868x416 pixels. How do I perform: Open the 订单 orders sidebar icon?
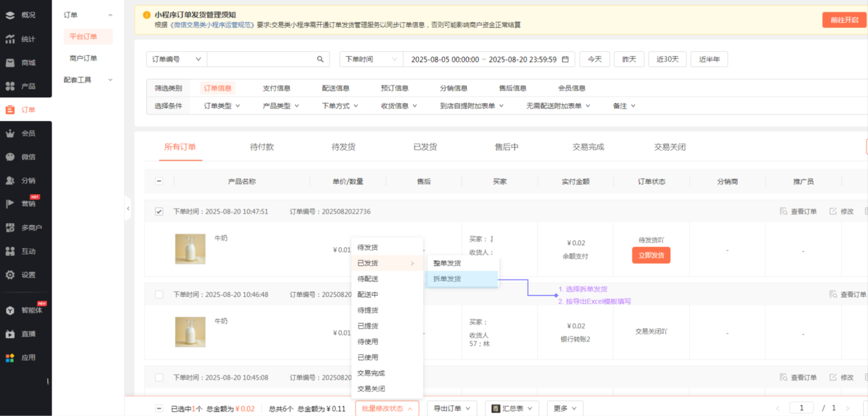coord(10,110)
